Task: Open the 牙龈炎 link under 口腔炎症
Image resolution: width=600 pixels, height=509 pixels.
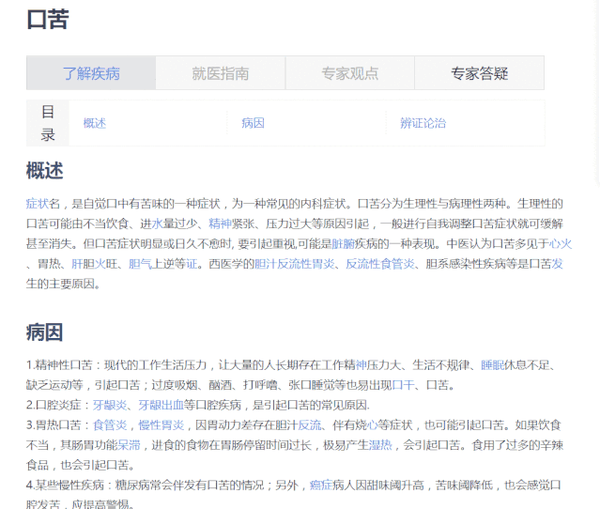Action: point(110,405)
